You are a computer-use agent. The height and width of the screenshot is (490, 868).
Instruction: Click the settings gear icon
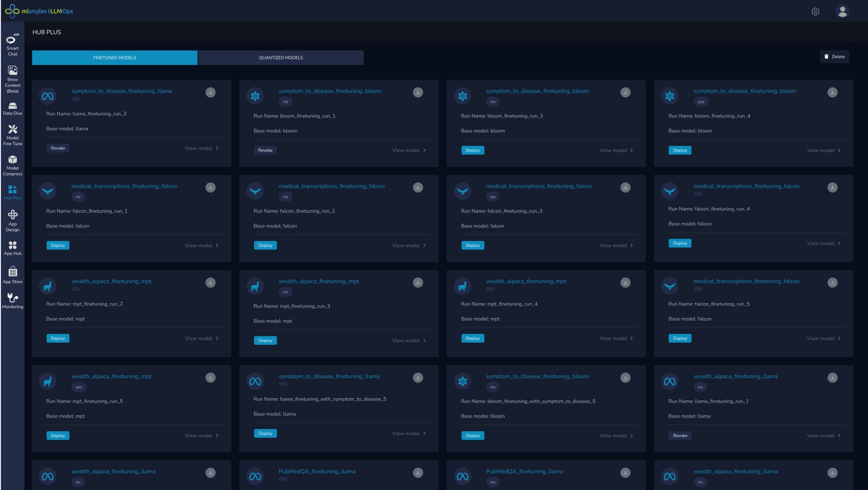(815, 11)
